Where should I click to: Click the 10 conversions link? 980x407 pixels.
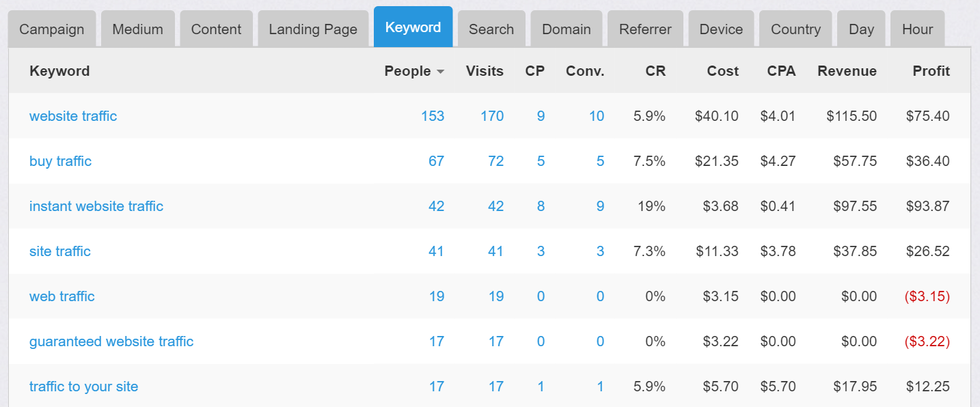[597, 116]
